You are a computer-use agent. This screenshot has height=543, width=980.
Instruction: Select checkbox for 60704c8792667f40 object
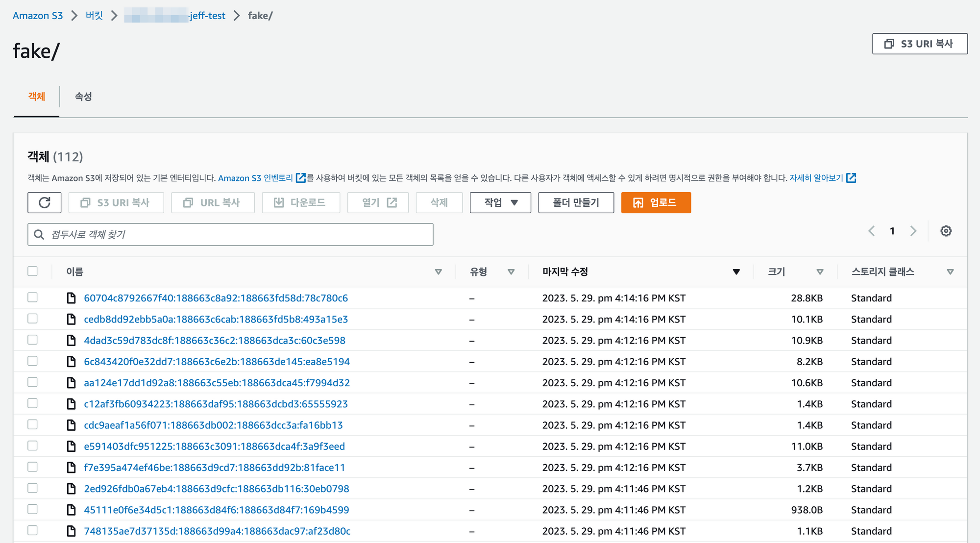coord(33,297)
